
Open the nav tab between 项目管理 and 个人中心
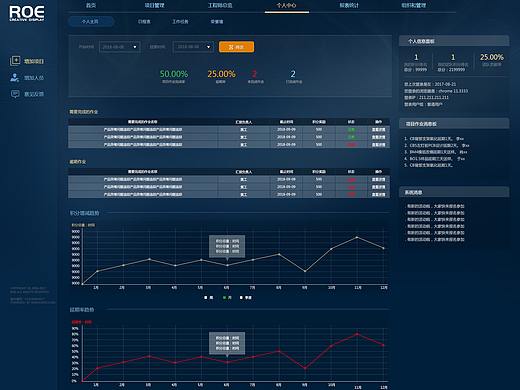[x=220, y=5]
